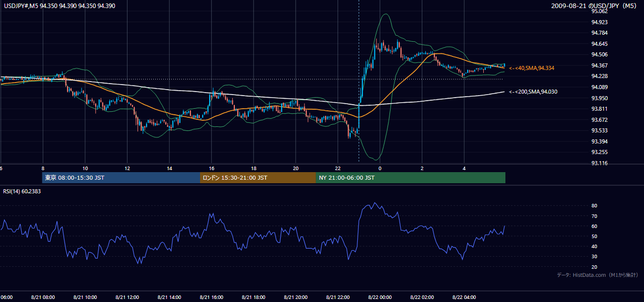Click price axis value 94.645
This screenshot has width=644, height=302.
(x=600, y=44)
